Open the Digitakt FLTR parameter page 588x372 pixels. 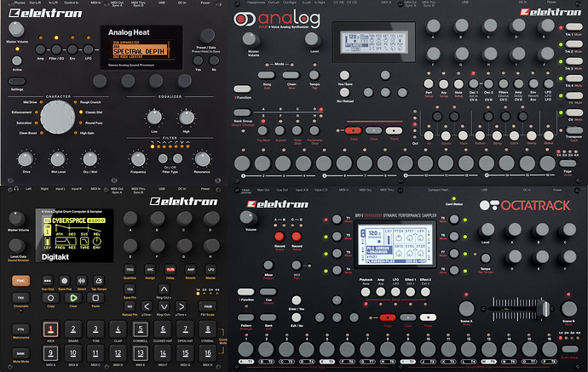[x=170, y=269]
